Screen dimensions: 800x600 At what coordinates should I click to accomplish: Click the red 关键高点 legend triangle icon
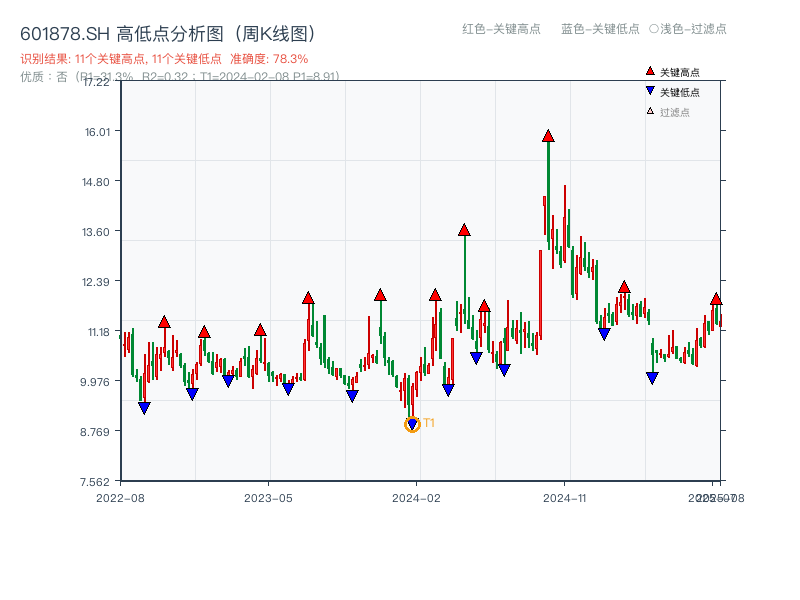point(650,71)
